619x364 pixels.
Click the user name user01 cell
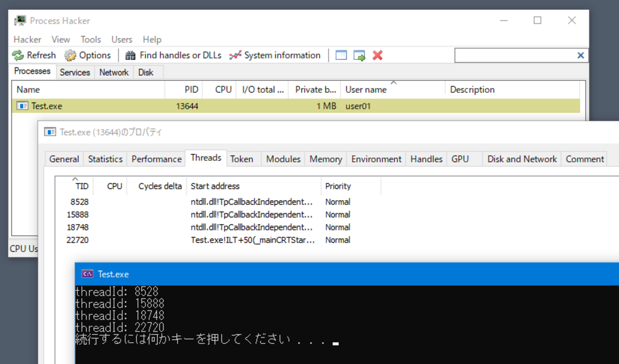pos(358,106)
